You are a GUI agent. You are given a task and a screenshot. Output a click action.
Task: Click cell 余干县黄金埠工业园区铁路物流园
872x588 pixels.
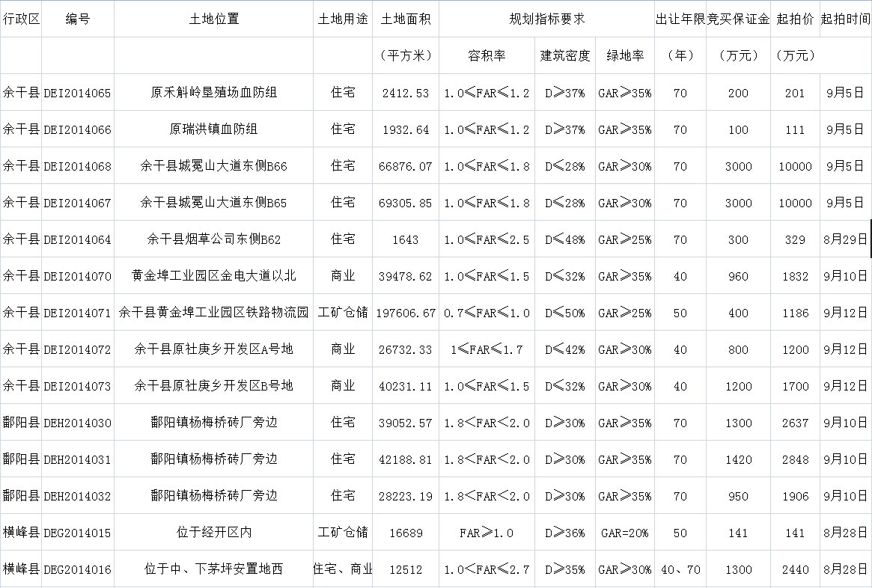coord(213,313)
